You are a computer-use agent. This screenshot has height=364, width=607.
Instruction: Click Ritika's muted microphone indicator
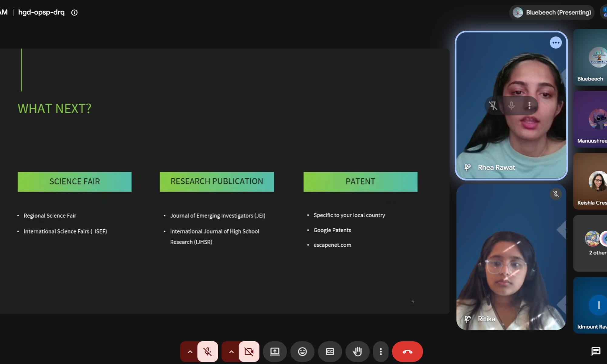(x=556, y=194)
